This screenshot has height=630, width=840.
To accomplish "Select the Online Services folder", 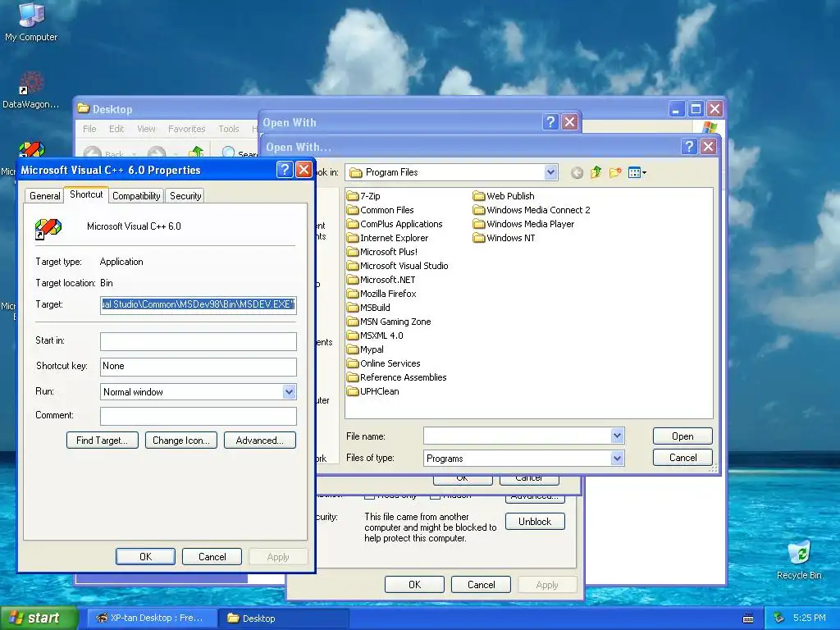I will pos(384,363).
